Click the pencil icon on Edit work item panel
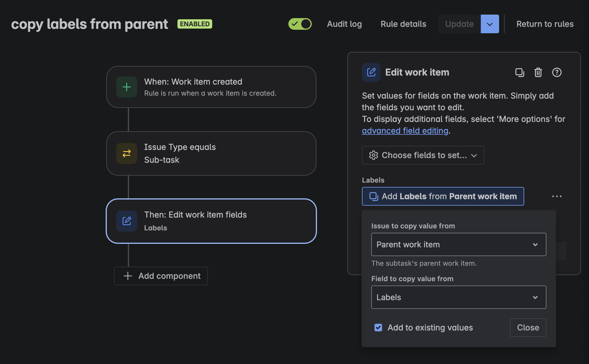 point(371,72)
